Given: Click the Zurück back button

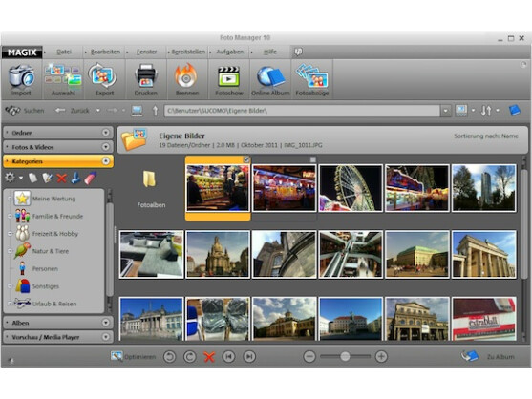Looking at the screenshot, I should 73,111.
